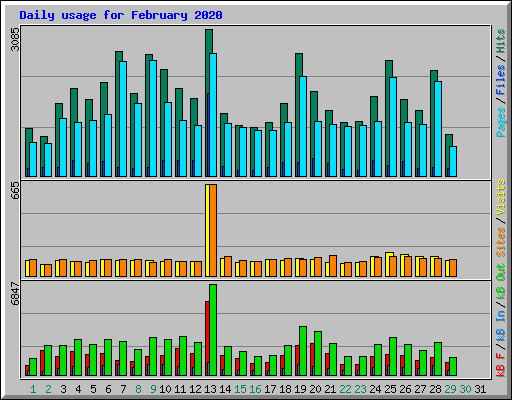The height and width of the screenshot is (400, 512).
Task: Click the "Visits" legend label
Action: [x=500, y=197]
